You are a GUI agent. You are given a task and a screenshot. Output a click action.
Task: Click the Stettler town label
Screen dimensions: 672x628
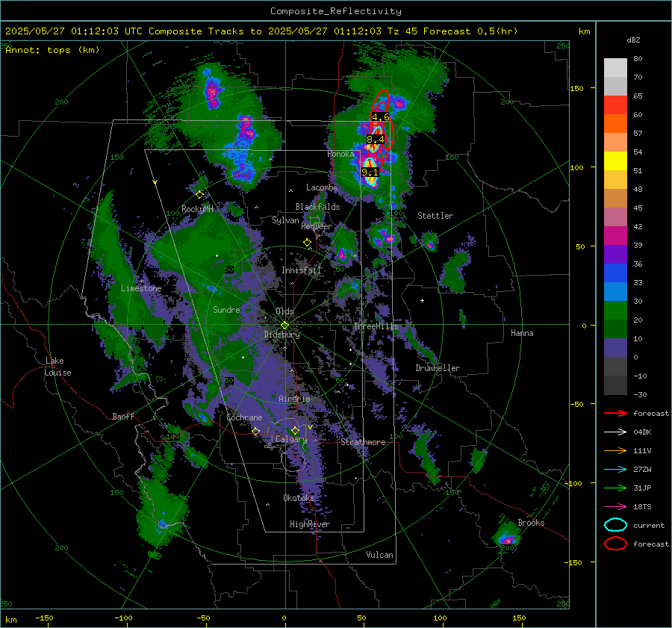pyautogui.click(x=435, y=216)
